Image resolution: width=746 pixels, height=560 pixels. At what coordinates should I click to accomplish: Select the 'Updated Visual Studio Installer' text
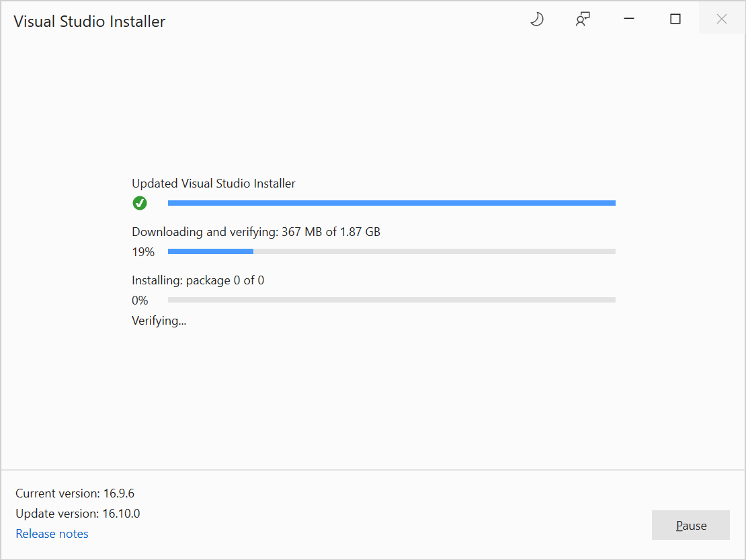point(214,184)
